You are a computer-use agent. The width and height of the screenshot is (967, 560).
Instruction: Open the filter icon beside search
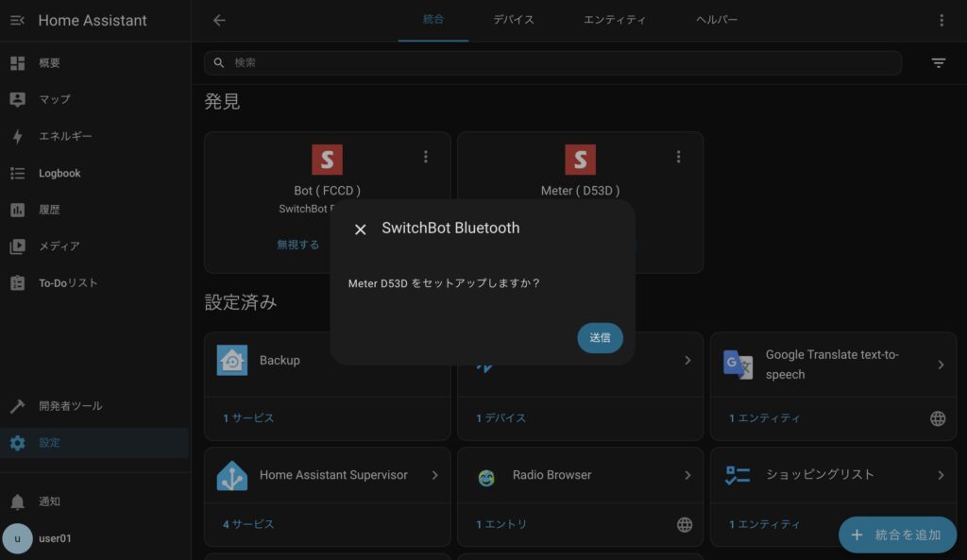point(938,63)
